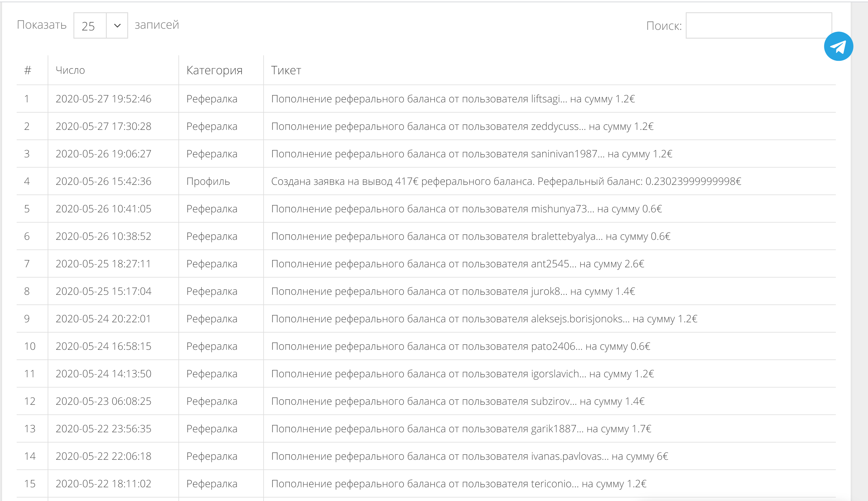
Task: Click the blue Telegram chat icon
Action: tap(838, 47)
